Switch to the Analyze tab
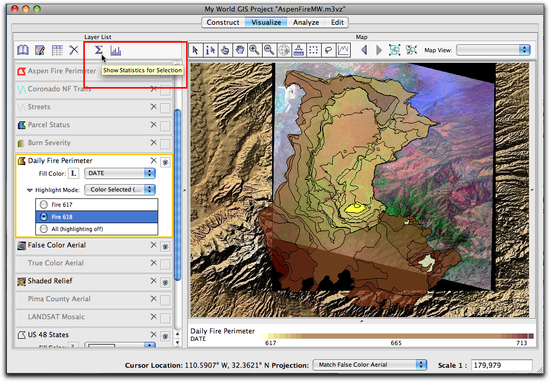The width and height of the screenshot is (550, 382). click(306, 22)
